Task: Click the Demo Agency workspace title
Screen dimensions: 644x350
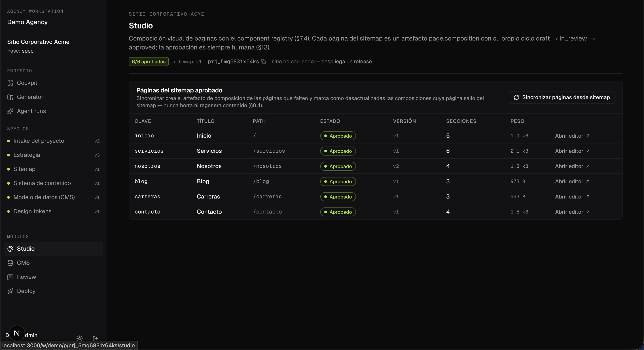Action: pos(27,22)
